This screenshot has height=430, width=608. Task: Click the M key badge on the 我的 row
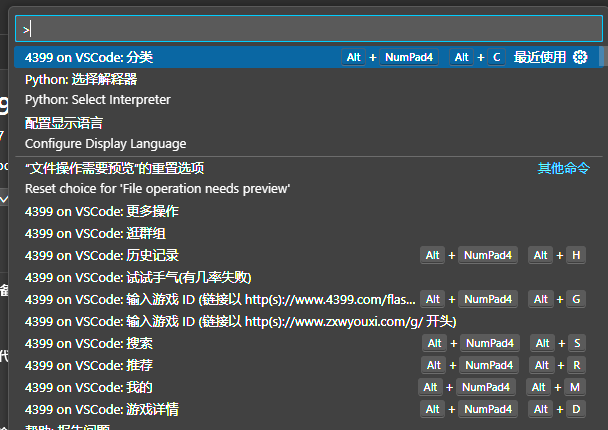pos(575,387)
